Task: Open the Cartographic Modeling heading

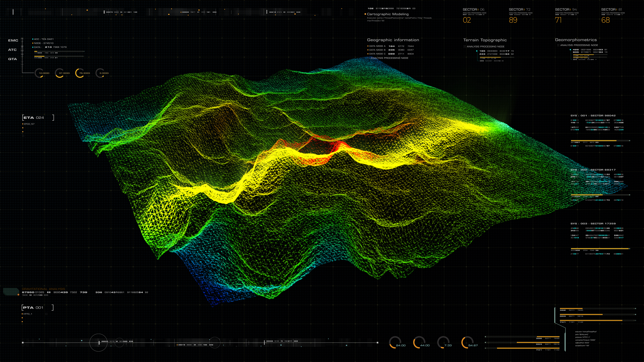Action: click(x=387, y=14)
